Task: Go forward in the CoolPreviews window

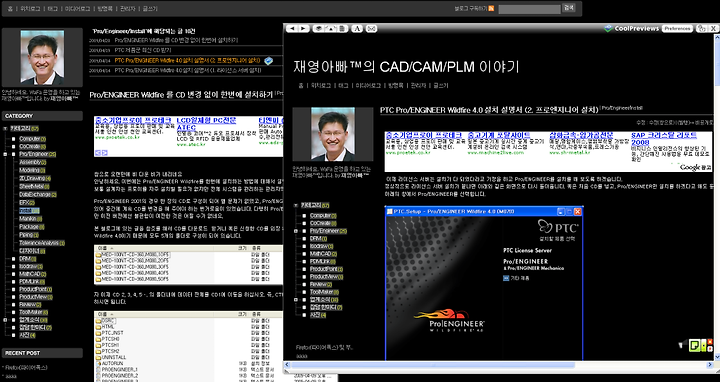Action: (304, 28)
